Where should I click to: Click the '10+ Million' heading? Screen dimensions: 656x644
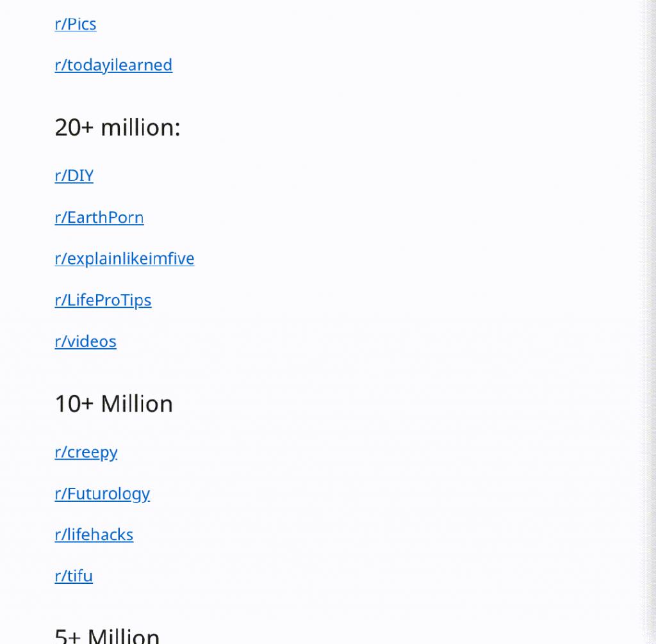point(114,404)
